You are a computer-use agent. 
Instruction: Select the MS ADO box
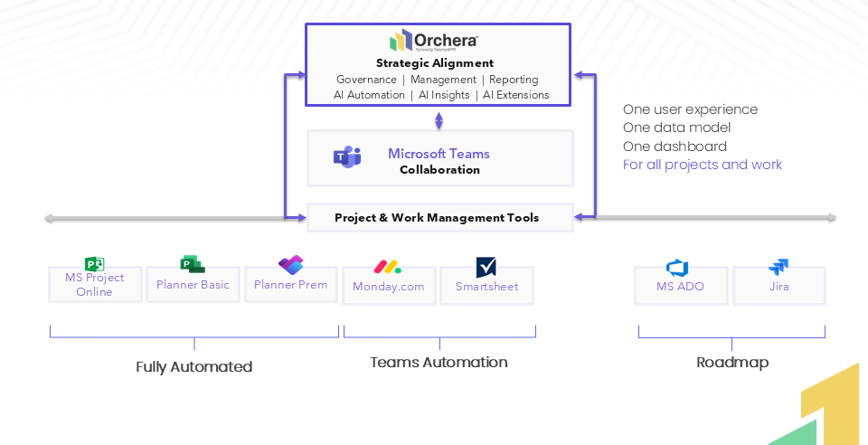click(x=681, y=286)
